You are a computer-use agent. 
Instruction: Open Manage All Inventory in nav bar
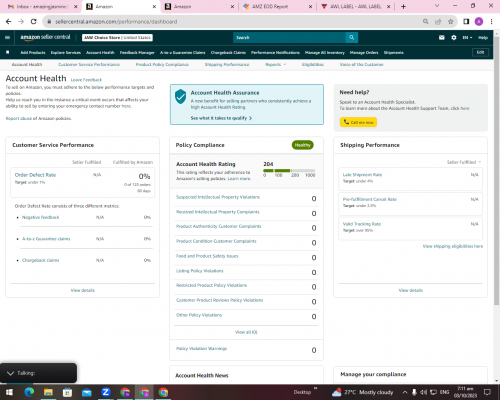coord(325,52)
